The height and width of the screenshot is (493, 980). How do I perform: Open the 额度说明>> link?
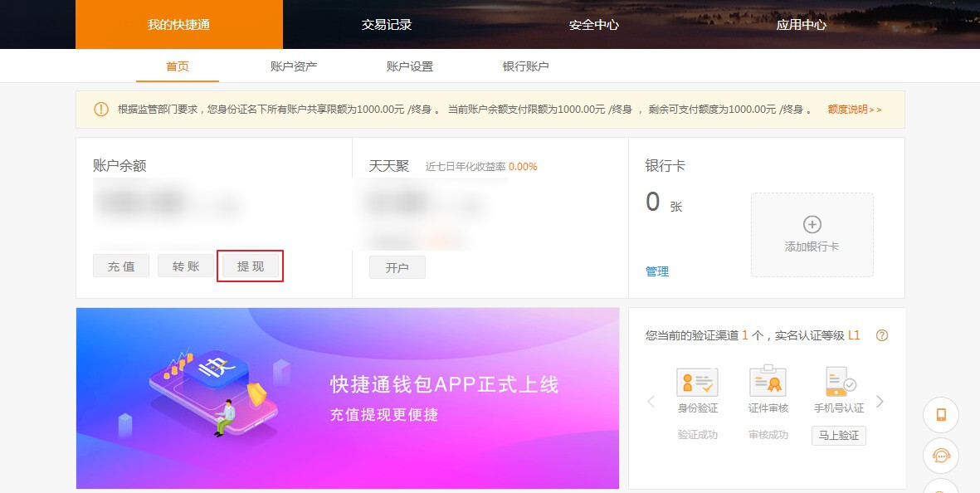(x=855, y=110)
